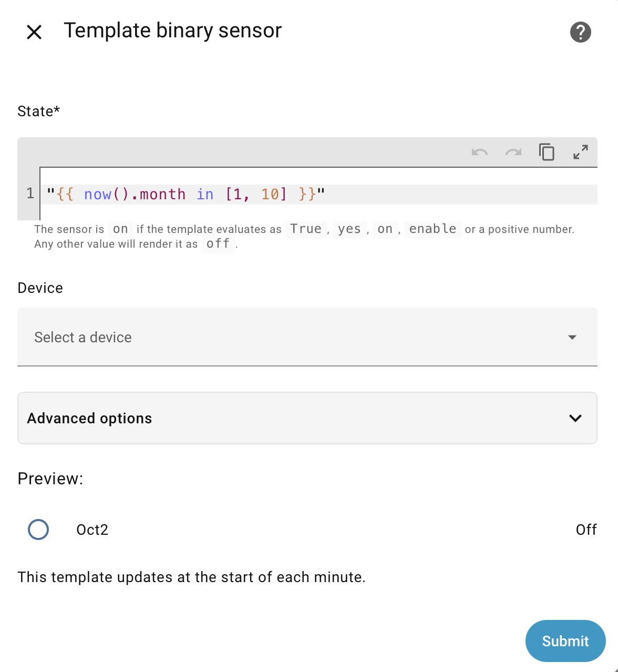
Task: Expand the code editor to fullscreen
Action: click(580, 152)
